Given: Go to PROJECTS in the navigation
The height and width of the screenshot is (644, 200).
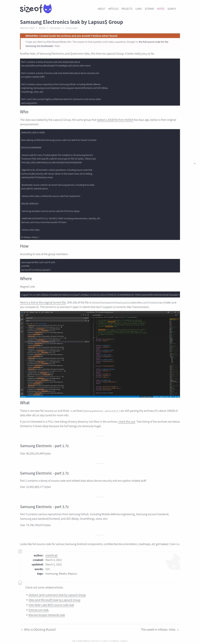Looking at the screenshot, I should (x=127, y=9).
